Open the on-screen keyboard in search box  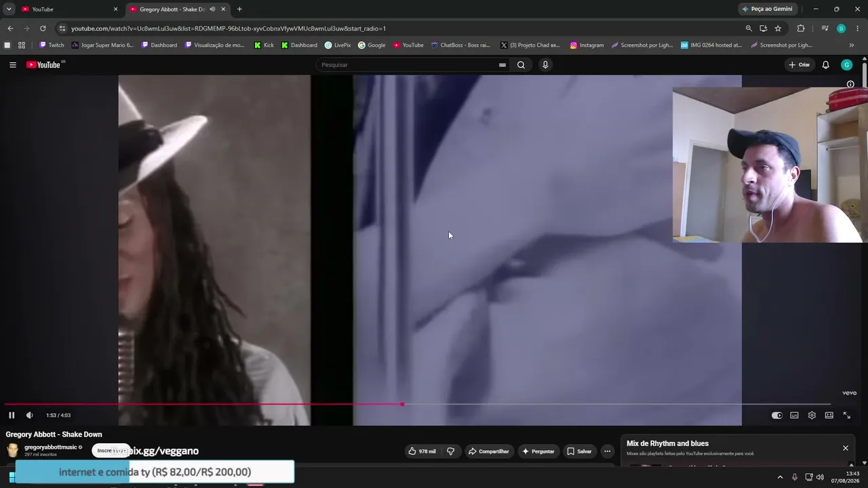(x=502, y=65)
